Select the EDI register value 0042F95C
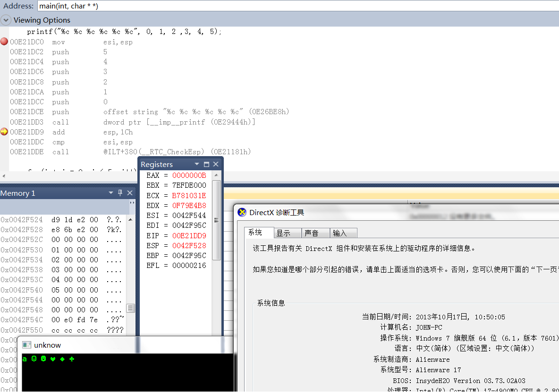Image resolution: width=559 pixels, height=392 pixels. pos(189,225)
